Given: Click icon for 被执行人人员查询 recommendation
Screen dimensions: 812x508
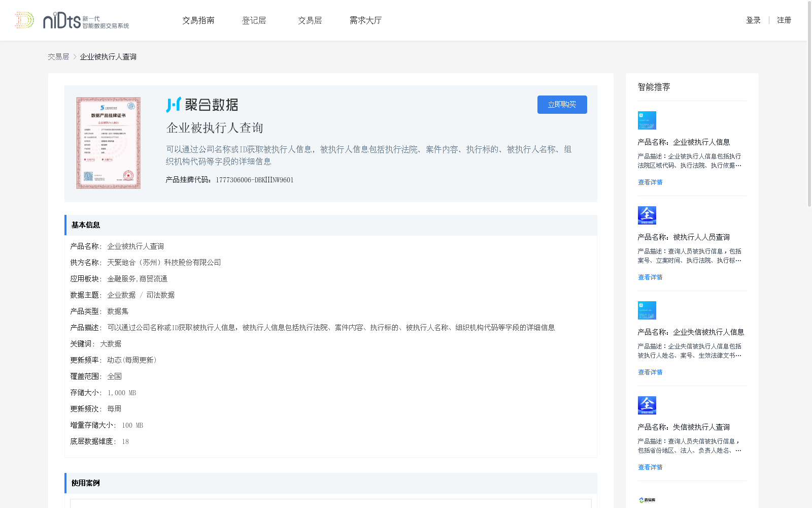Looking at the screenshot, I should 647,215.
